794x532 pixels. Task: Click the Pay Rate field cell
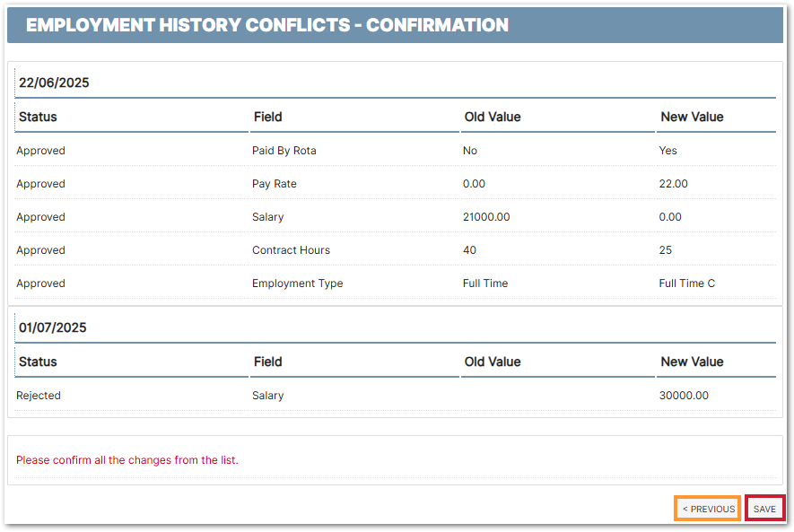275,184
